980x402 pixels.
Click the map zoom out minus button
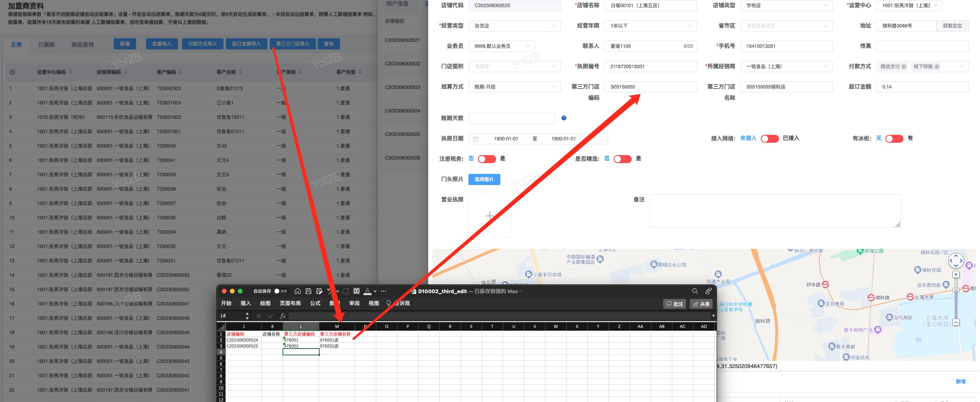coord(956,322)
